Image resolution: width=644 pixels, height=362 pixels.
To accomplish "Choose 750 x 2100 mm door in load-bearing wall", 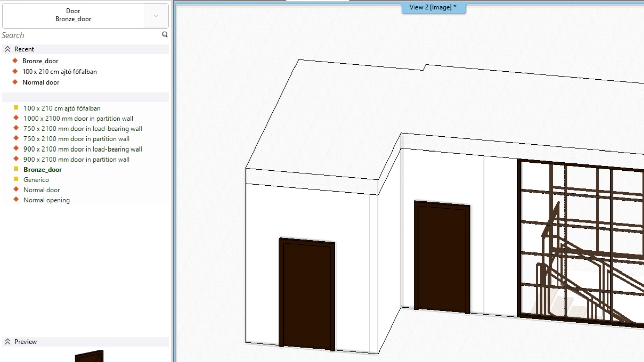I will [x=83, y=129].
